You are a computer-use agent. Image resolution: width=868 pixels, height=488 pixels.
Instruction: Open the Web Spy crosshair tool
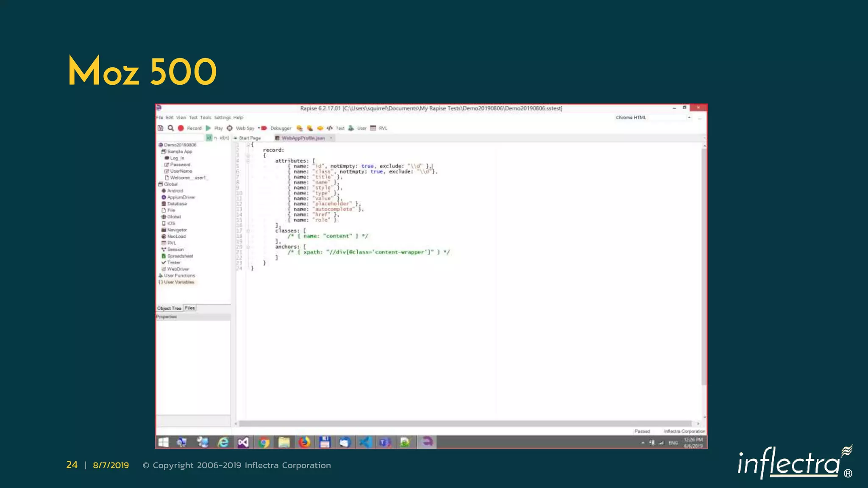[x=230, y=128]
